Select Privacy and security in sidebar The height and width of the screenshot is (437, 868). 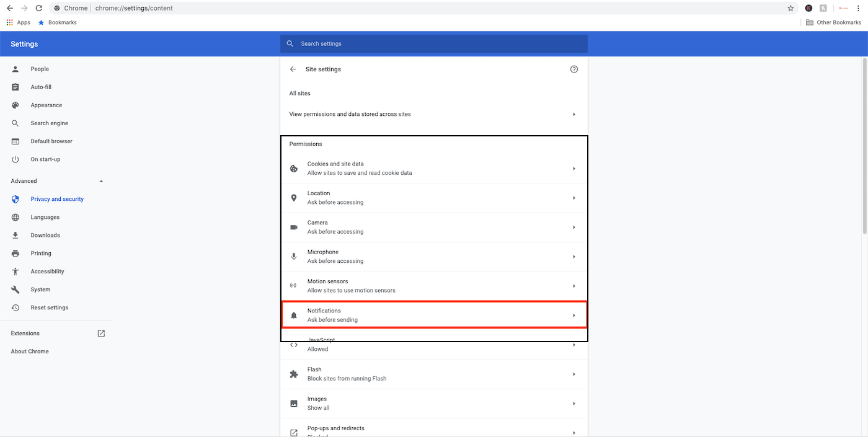coord(57,199)
